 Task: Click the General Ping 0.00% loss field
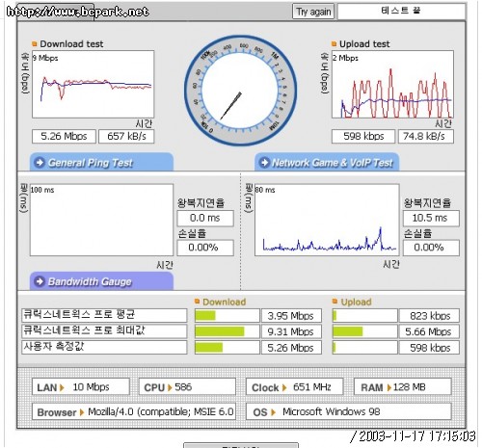coord(205,248)
